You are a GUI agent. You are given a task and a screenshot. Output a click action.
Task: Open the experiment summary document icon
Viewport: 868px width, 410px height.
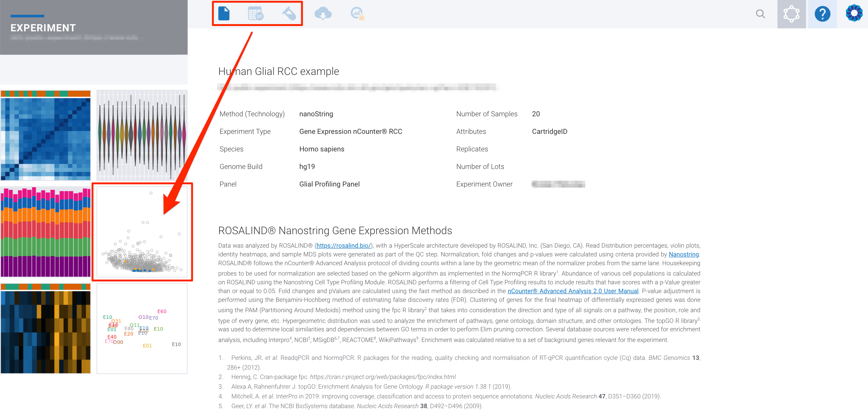point(224,13)
